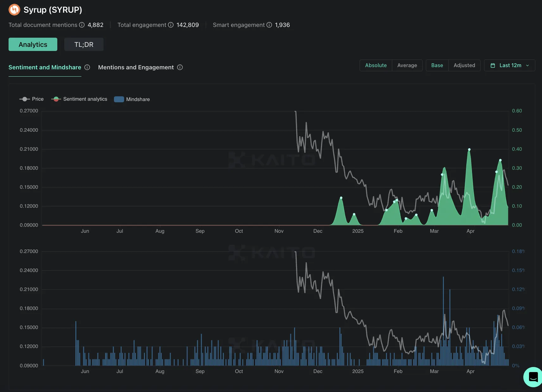Select Mentions and Engagement tab
Image resolution: width=542 pixels, height=392 pixels.
pos(136,67)
